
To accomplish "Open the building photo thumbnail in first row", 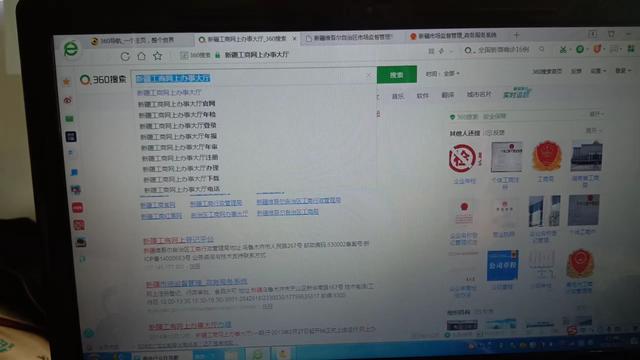I will (587, 156).
